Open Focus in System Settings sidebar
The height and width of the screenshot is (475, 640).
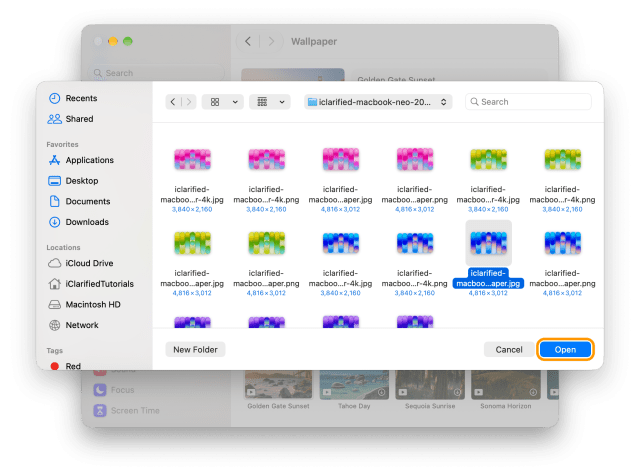tap(114, 390)
